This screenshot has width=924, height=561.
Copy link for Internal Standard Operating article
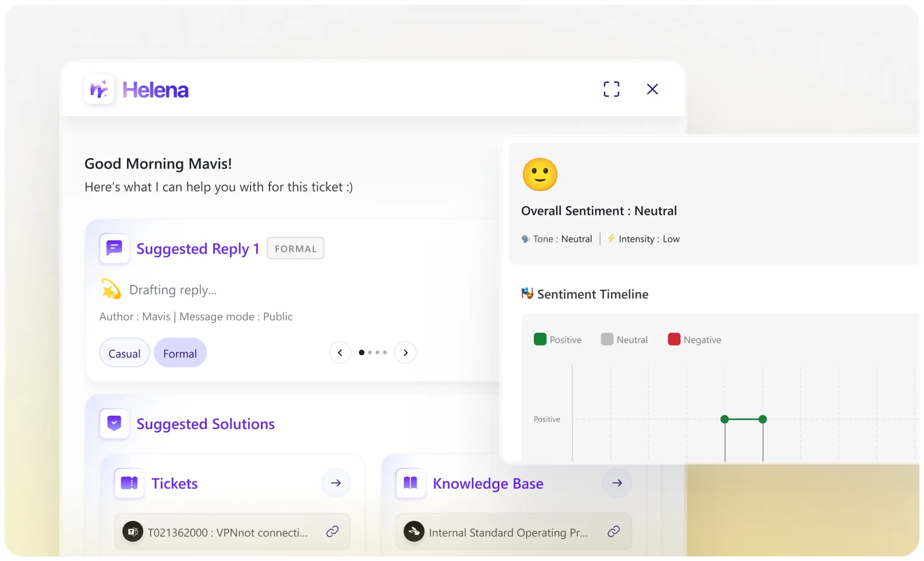614,532
